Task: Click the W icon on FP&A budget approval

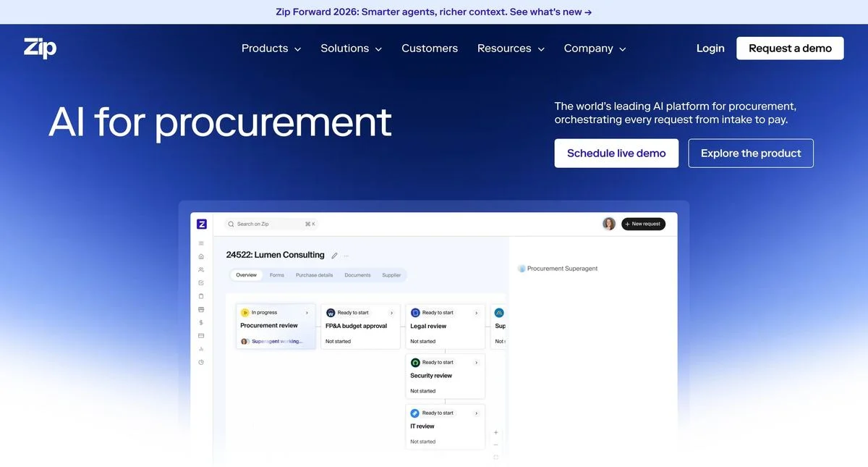Action: pyautogui.click(x=331, y=313)
